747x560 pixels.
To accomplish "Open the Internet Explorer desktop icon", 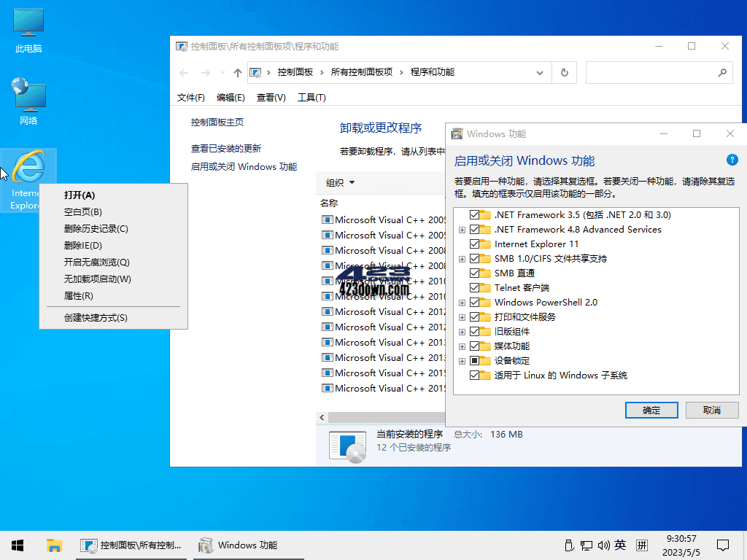I will tap(28, 168).
